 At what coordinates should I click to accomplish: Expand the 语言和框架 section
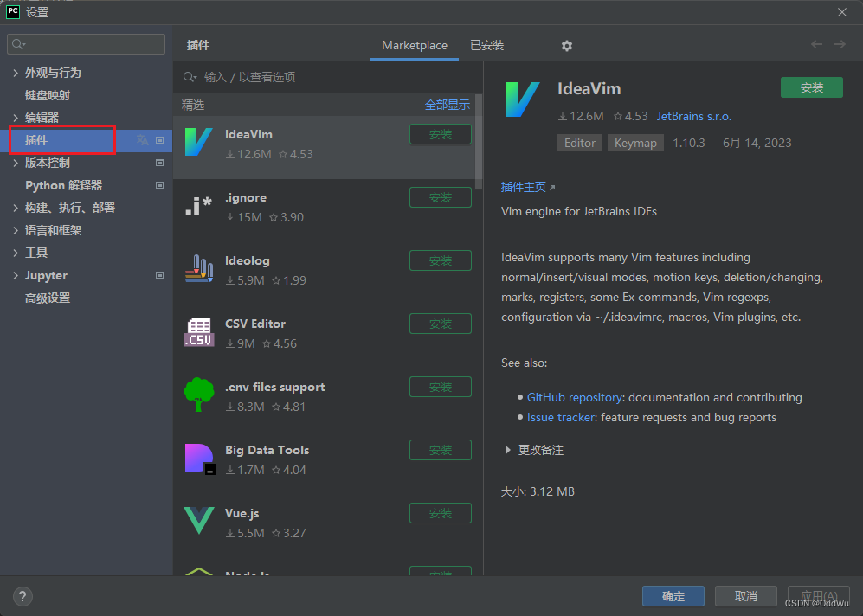point(16,230)
